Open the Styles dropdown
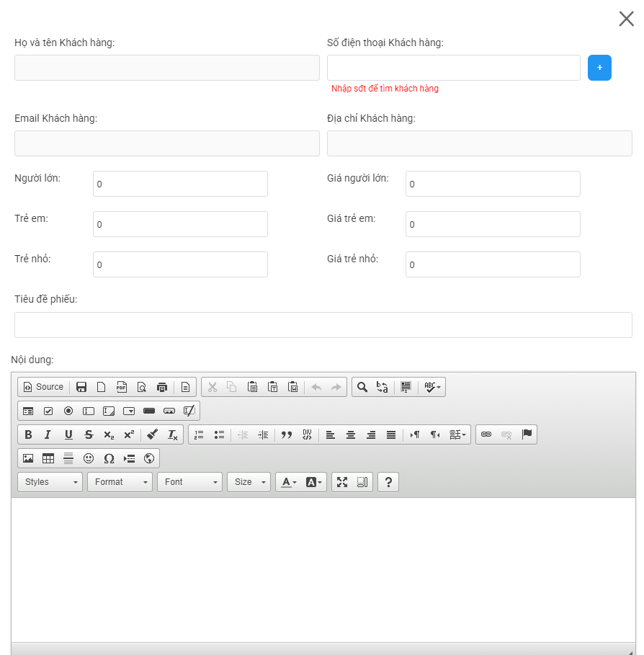This screenshot has width=644, height=655. 50,482
